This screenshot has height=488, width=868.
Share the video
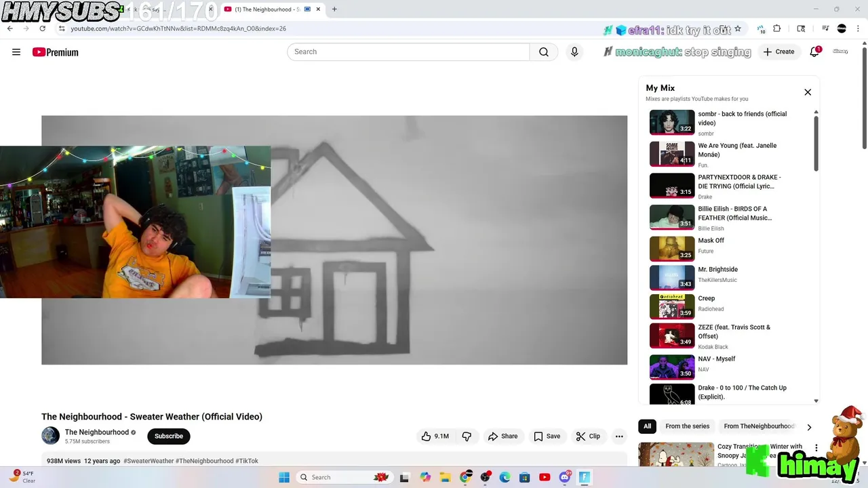tap(503, 436)
